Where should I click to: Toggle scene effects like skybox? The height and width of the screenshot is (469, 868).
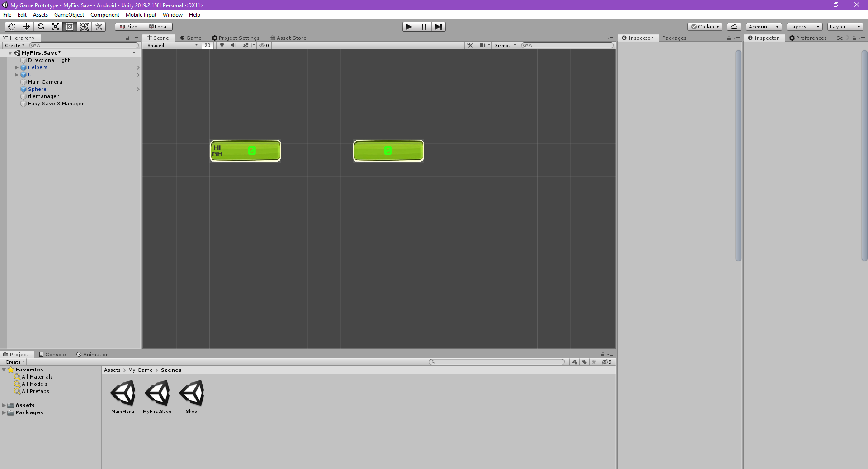pos(246,45)
